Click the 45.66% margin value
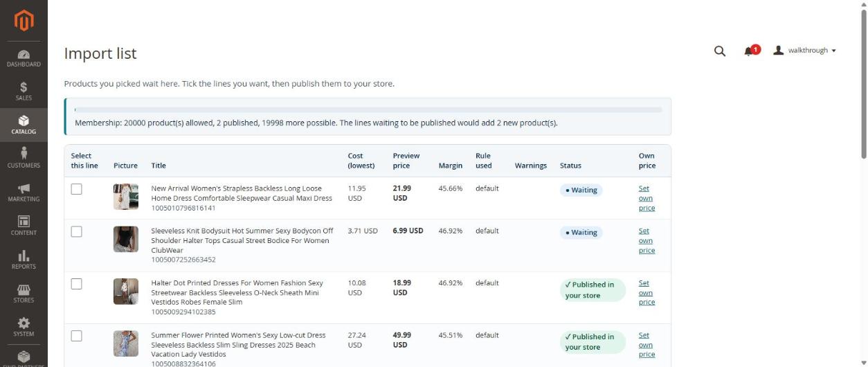The image size is (868, 367). click(451, 188)
